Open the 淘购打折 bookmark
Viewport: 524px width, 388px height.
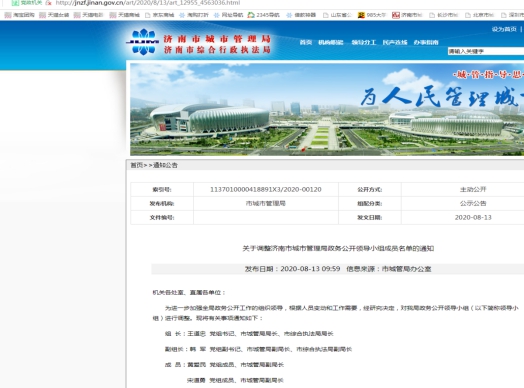tap(194, 15)
